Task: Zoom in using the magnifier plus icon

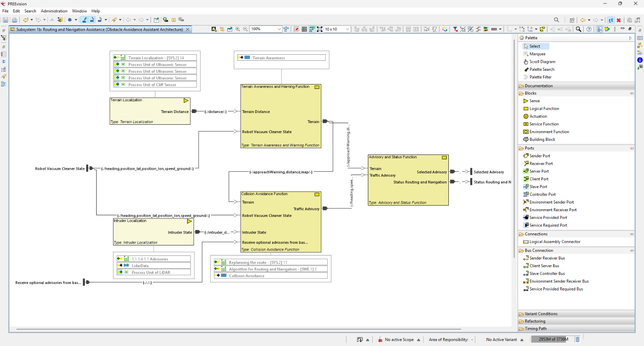Action: point(237,29)
